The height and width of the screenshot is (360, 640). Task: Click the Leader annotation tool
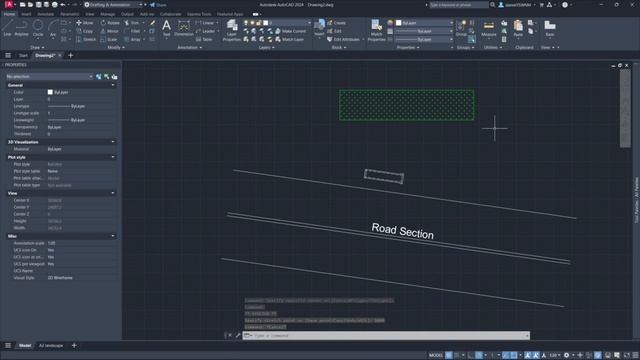coord(205,31)
